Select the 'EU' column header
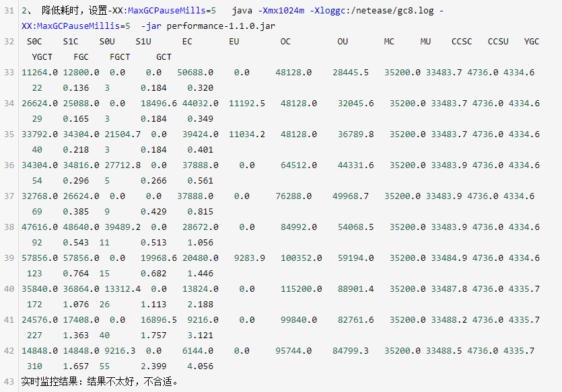562x392 pixels. click(234, 42)
